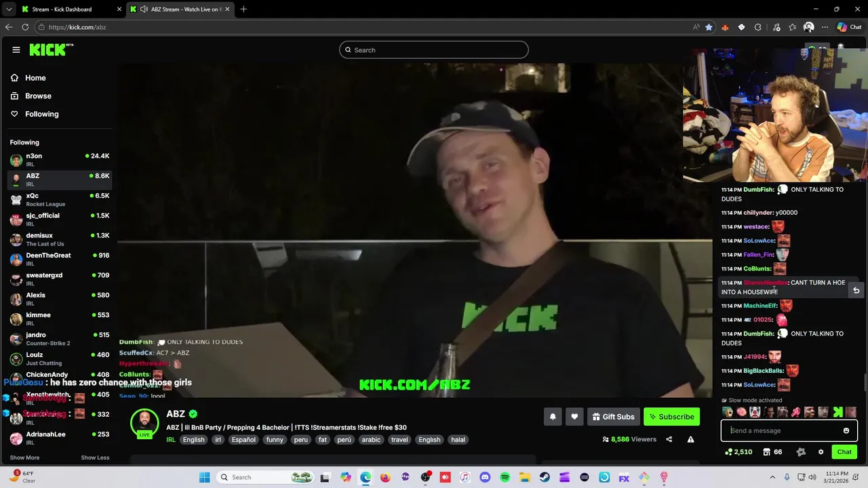Share the stream via share icon
This screenshot has width=868, height=488.
pos(669,439)
